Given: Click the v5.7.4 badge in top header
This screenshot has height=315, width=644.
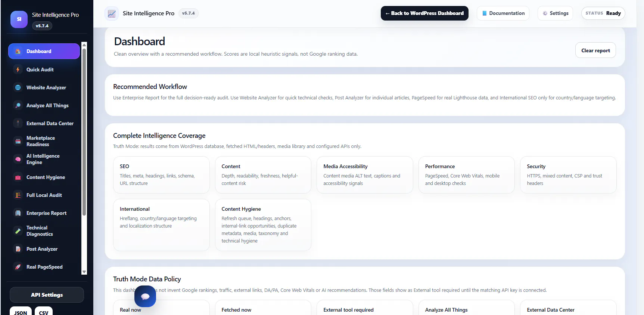Looking at the screenshot, I should [189, 13].
